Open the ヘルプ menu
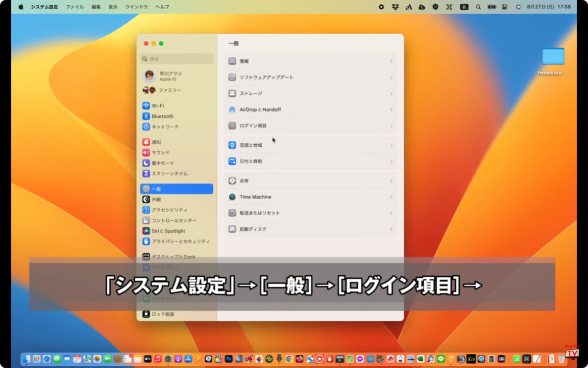The width and height of the screenshot is (588, 368). pos(162,7)
